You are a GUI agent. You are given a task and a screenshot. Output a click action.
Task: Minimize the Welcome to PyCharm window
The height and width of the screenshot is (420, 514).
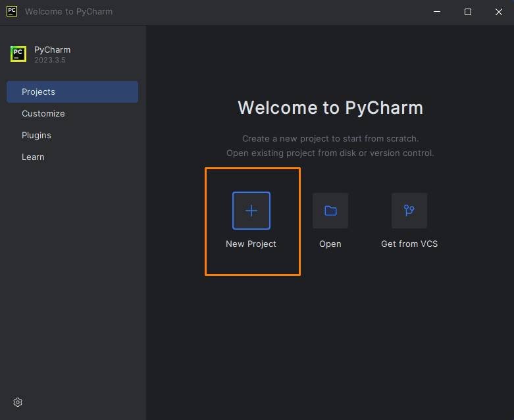point(437,12)
